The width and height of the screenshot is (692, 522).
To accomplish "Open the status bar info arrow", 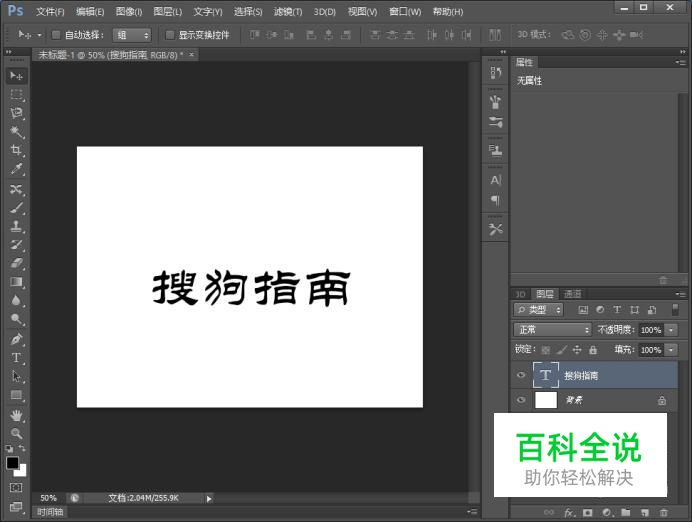I will (x=209, y=499).
